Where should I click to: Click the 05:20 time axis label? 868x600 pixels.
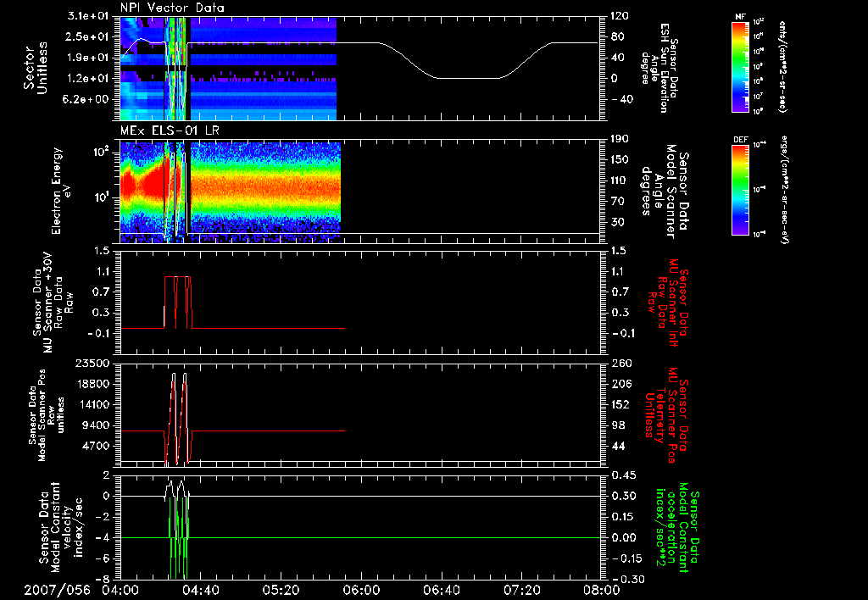(x=281, y=590)
